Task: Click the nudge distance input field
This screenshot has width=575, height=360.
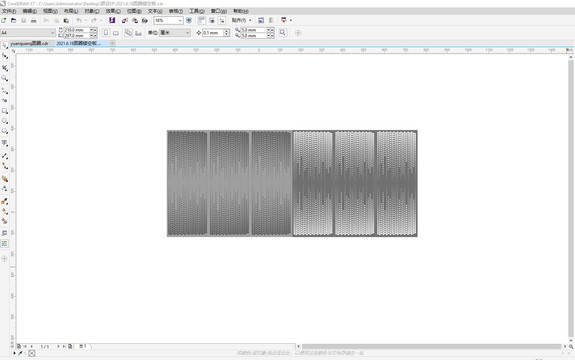Action: coord(213,33)
